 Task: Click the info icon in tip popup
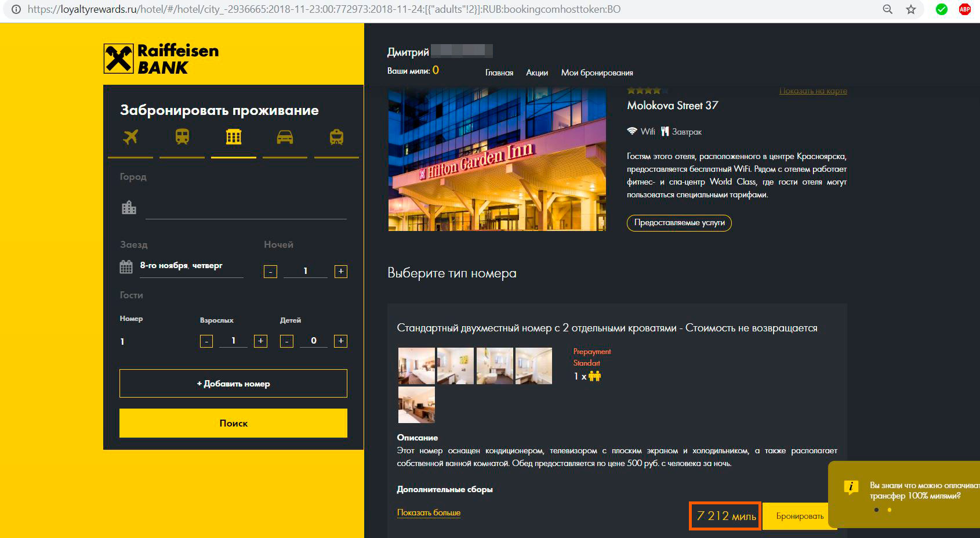[x=851, y=488]
